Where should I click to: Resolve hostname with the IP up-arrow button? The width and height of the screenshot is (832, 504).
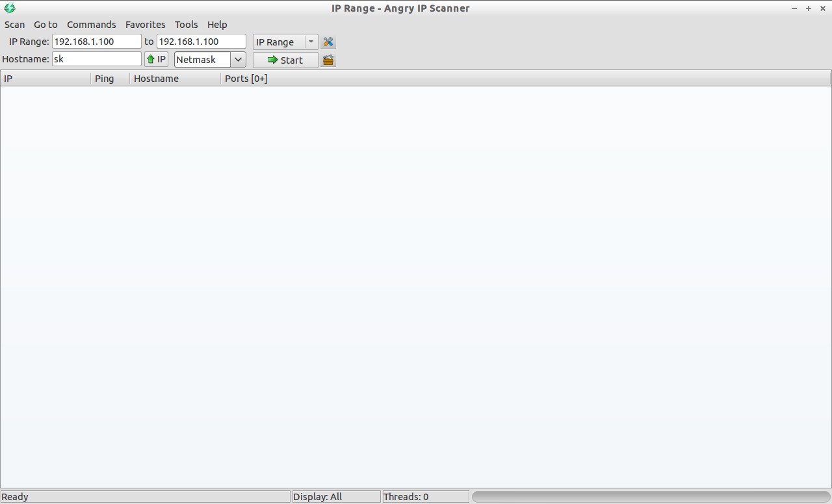point(156,59)
